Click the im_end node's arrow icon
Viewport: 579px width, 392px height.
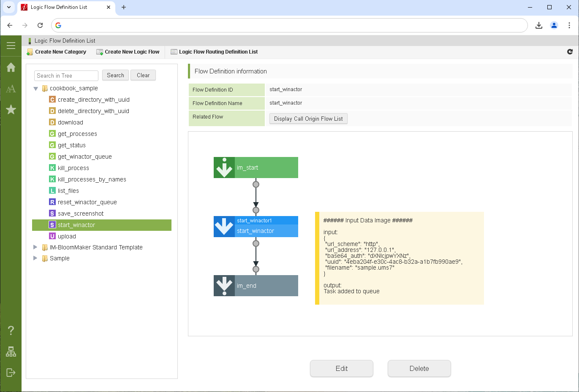click(224, 286)
